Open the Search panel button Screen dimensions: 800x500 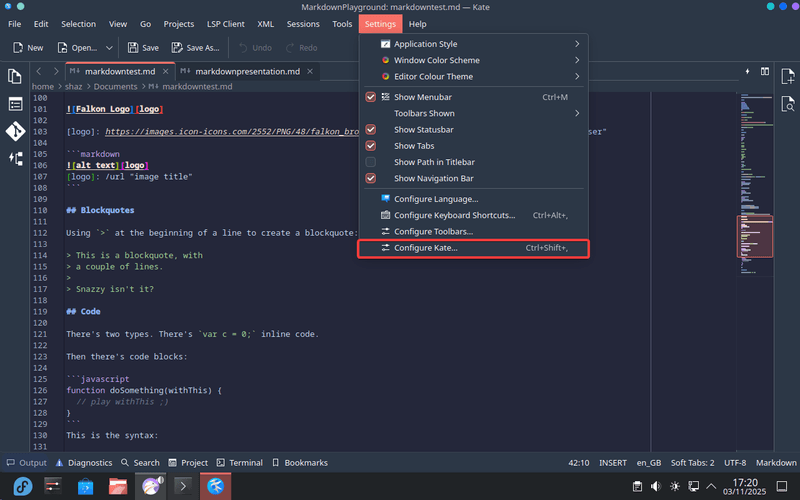tap(140, 463)
